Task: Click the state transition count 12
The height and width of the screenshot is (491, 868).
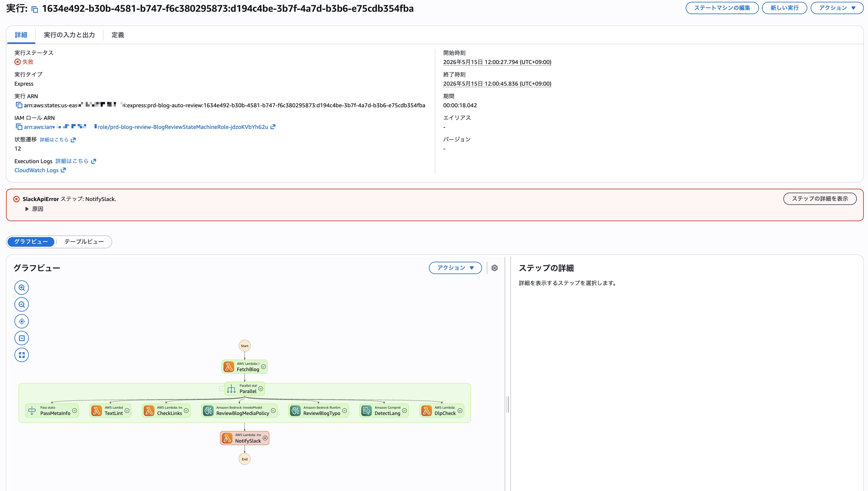Action: point(17,148)
